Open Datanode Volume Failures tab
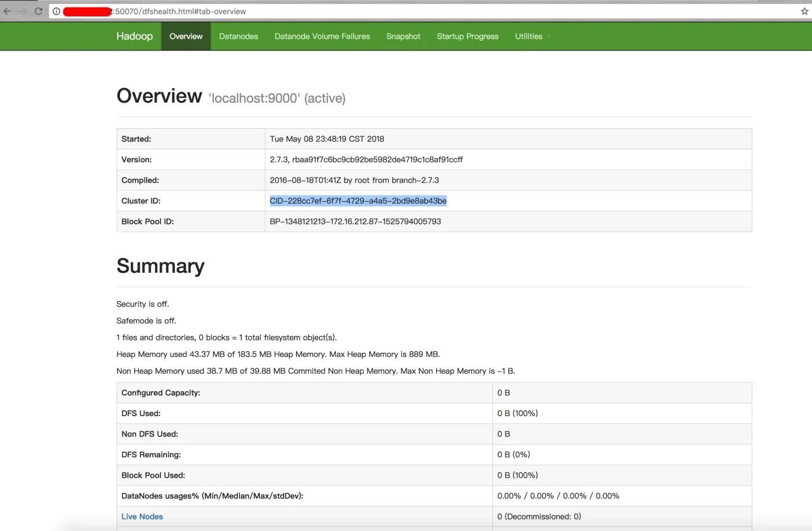This screenshot has width=812, height=531. [x=322, y=36]
